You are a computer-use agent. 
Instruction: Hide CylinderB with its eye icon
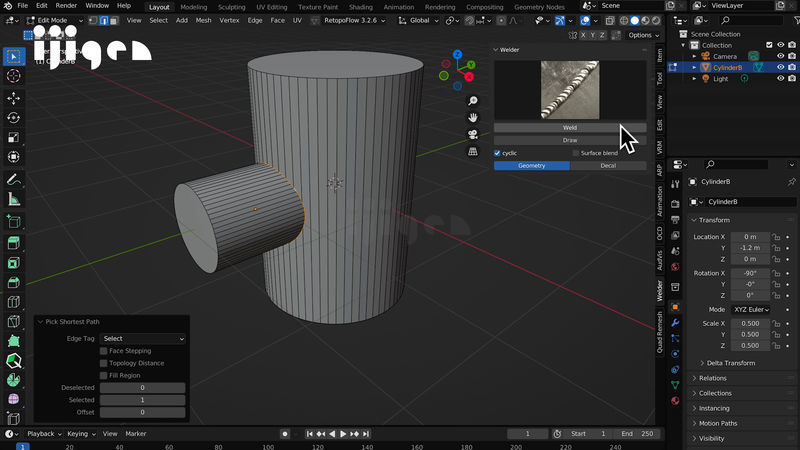point(780,67)
